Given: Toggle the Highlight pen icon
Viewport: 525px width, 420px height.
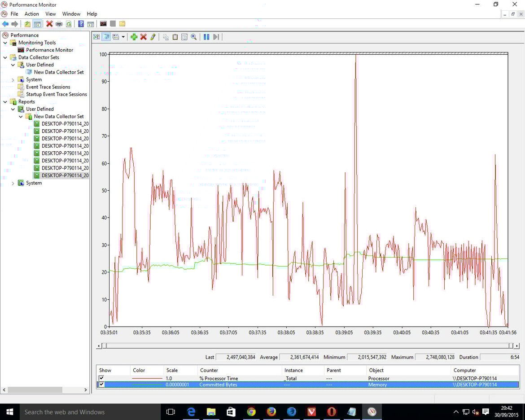Looking at the screenshot, I should click(153, 37).
